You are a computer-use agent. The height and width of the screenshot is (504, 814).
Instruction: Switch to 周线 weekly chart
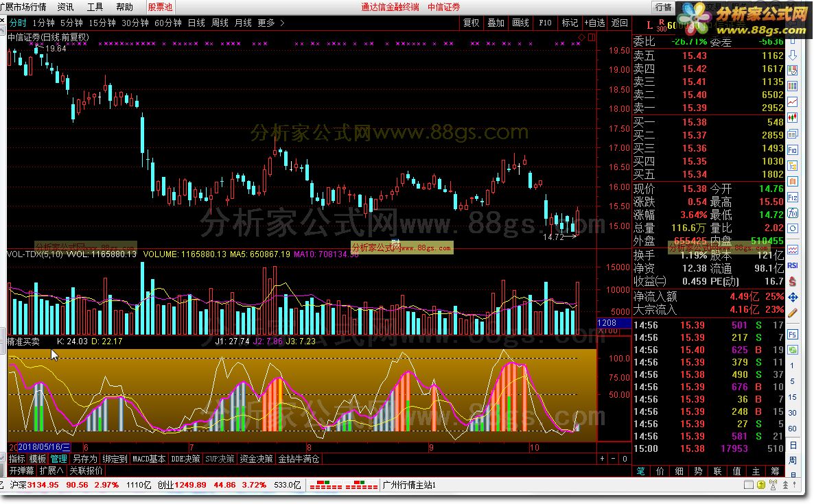[220, 23]
